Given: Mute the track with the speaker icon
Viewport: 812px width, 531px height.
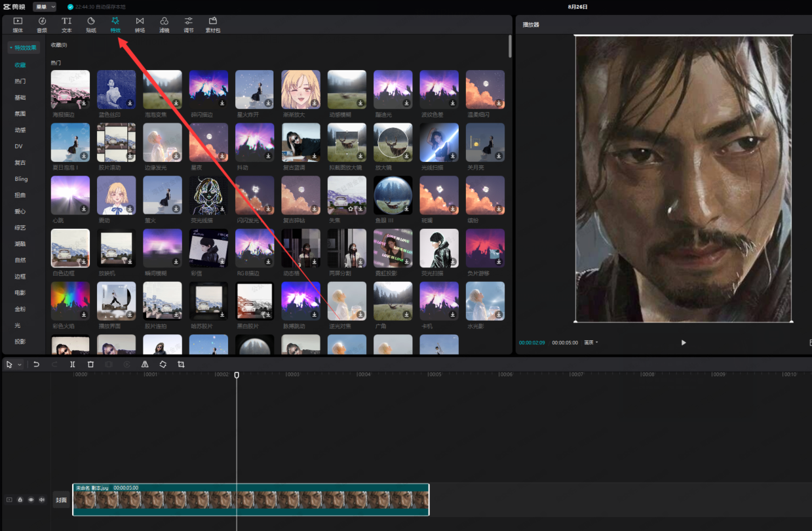Looking at the screenshot, I should [42, 500].
